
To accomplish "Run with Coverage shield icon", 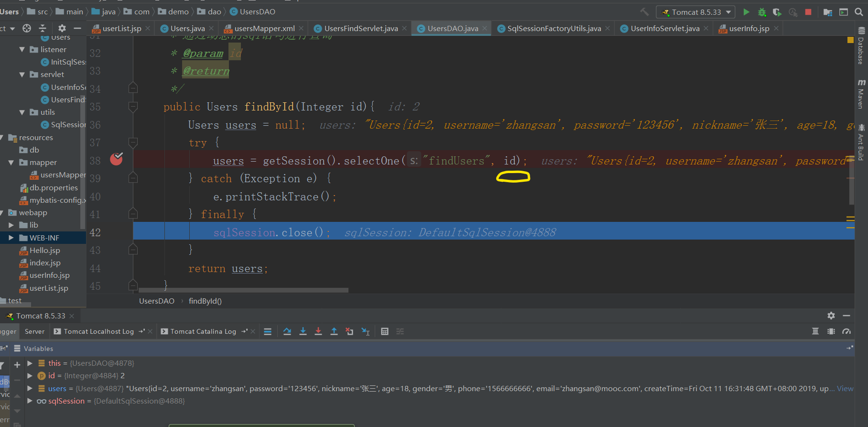I will 777,12.
